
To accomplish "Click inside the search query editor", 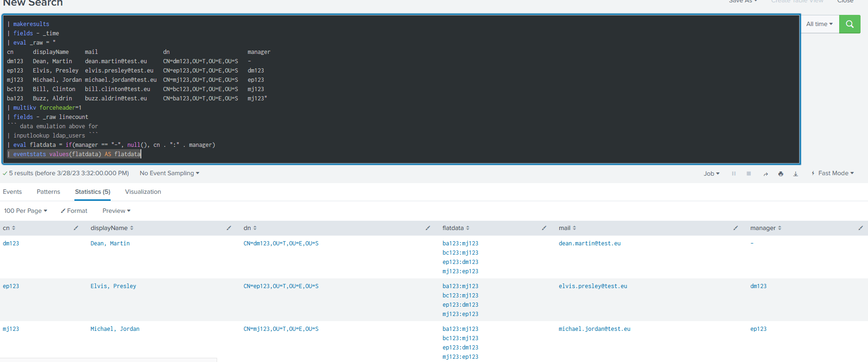I will (x=401, y=89).
